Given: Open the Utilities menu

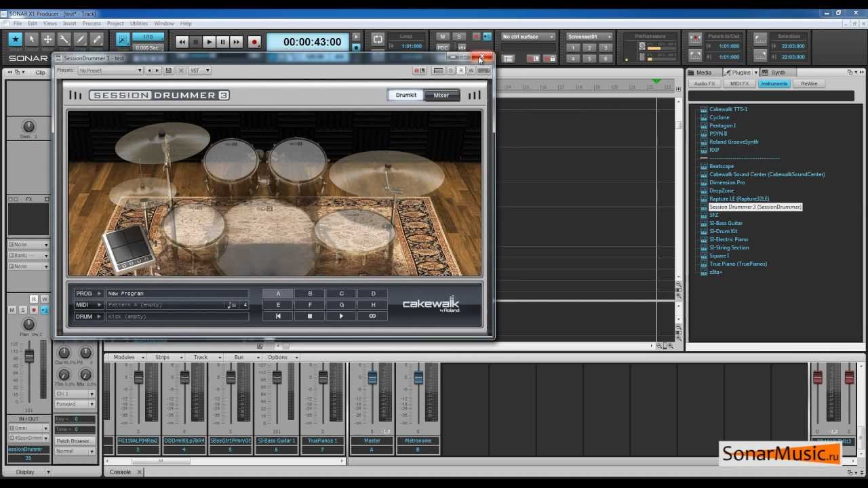Looking at the screenshot, I should (x=139, y=24).
